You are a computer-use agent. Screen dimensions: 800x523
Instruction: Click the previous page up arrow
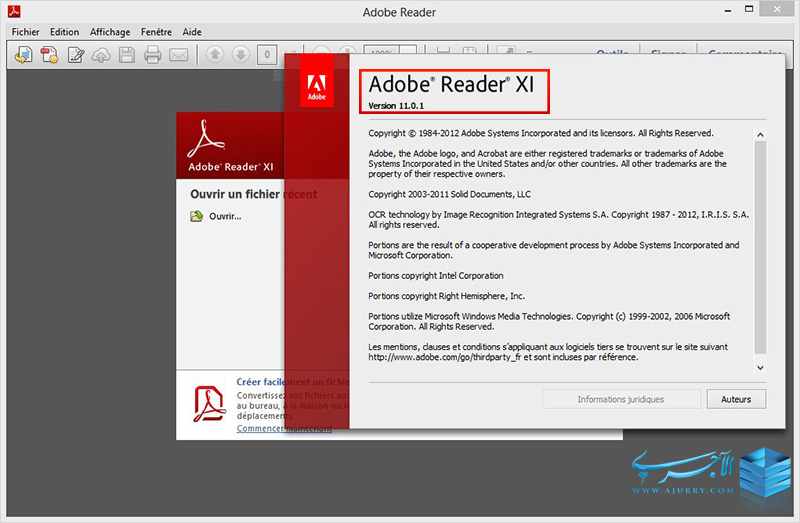215,54
